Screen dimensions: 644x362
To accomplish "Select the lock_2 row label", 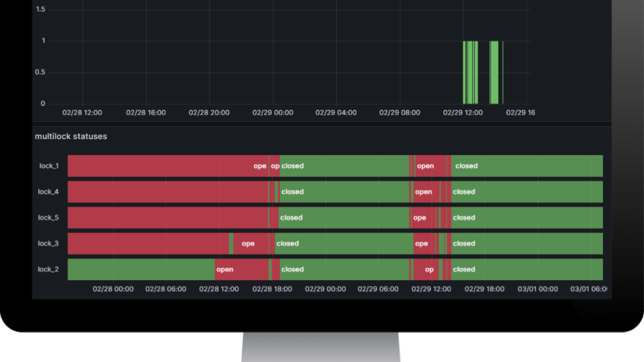I will pyautogui.click(x=48, y=269).
